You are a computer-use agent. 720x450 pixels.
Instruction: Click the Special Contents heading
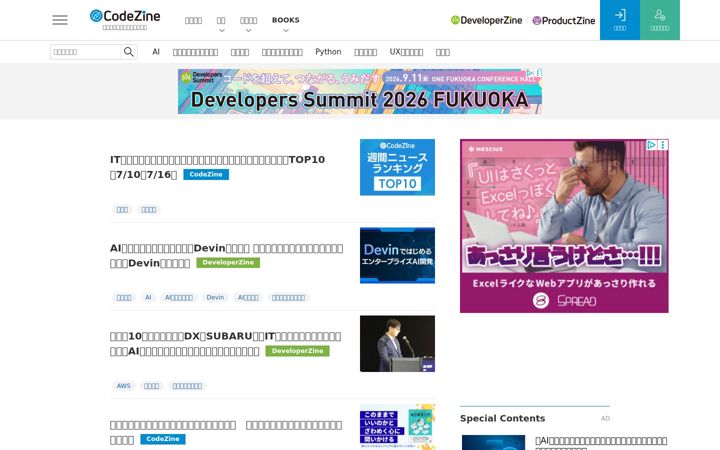tap(502, 418)
